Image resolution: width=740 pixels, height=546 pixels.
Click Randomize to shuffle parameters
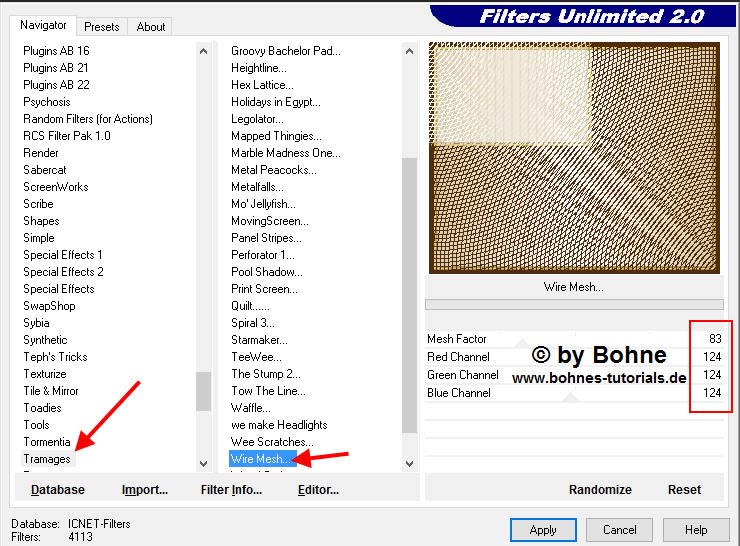(x=600, y=490)
